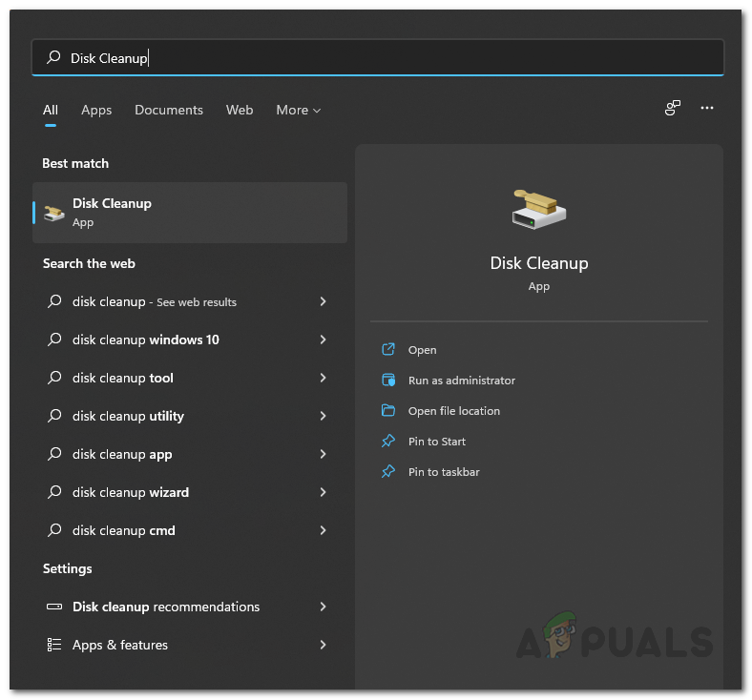752x700 pixels.
Task: Click the Disk Cleanup app icon in best match
Action: (53, 213)
